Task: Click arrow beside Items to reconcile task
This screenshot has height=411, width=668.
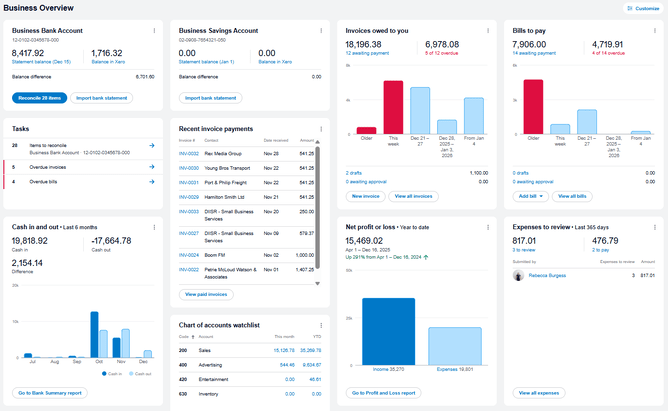Action: (151, 146)
